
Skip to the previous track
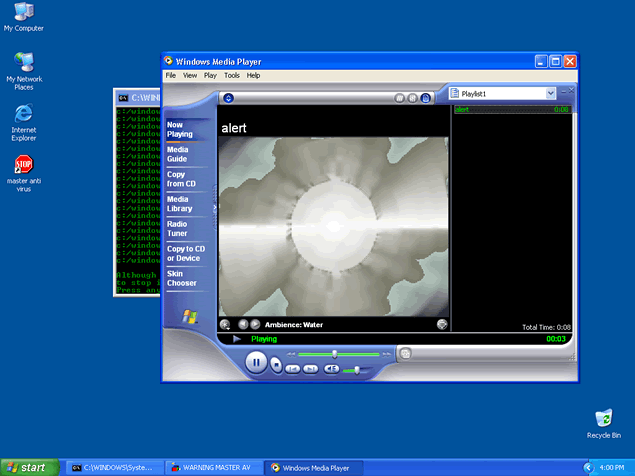[x=293, y=369]
